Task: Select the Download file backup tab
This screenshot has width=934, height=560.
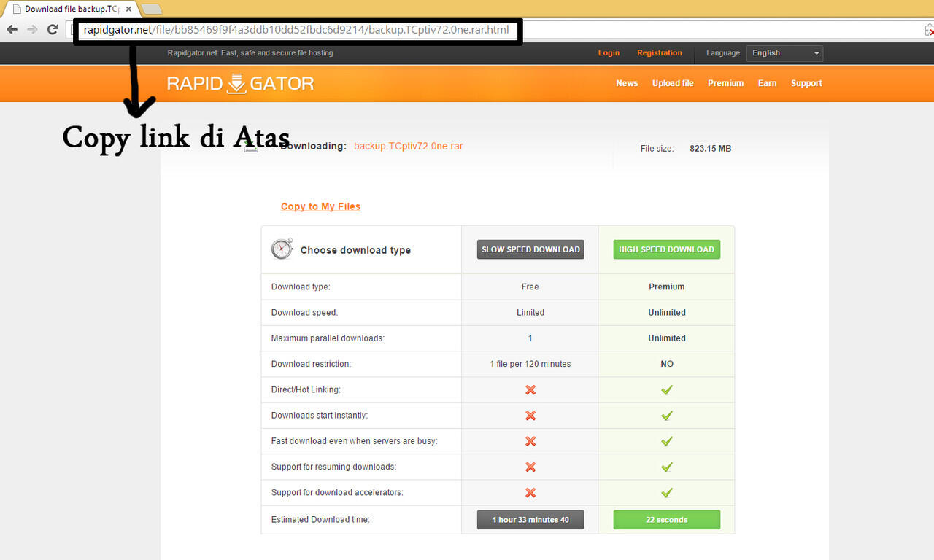Action: [x=72, y=9]
